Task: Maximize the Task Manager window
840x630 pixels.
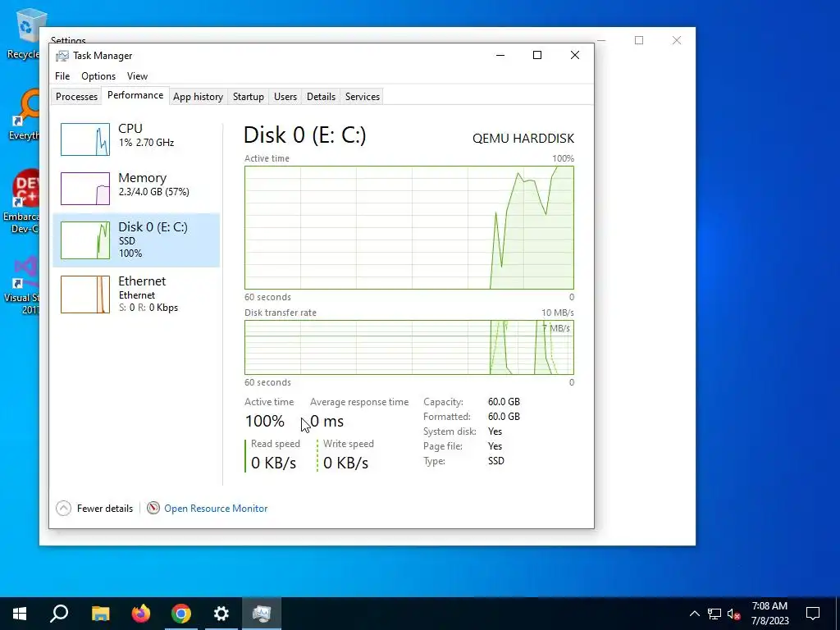Action: [x=537, y=55]
